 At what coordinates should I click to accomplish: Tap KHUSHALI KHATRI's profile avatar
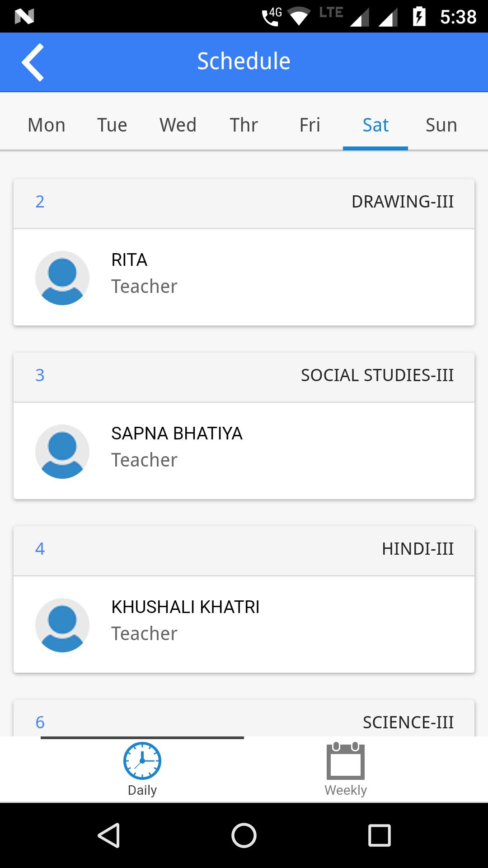click(62, 625)
